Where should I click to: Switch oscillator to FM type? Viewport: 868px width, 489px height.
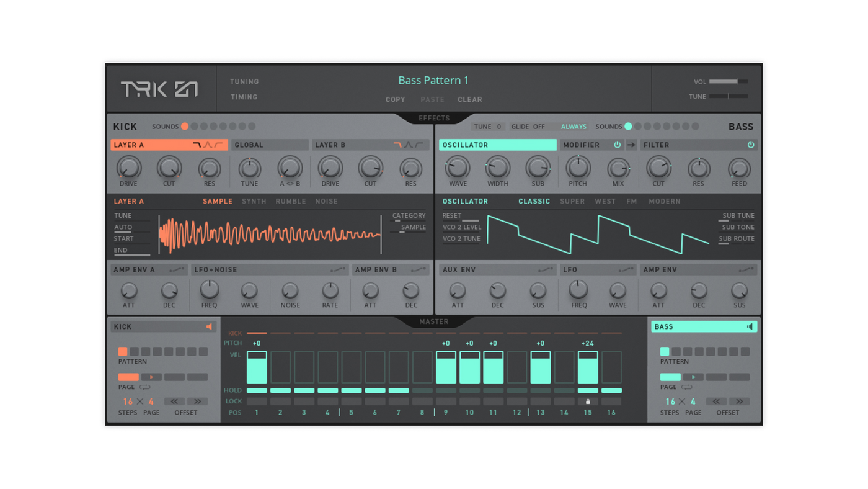point(632,201)
